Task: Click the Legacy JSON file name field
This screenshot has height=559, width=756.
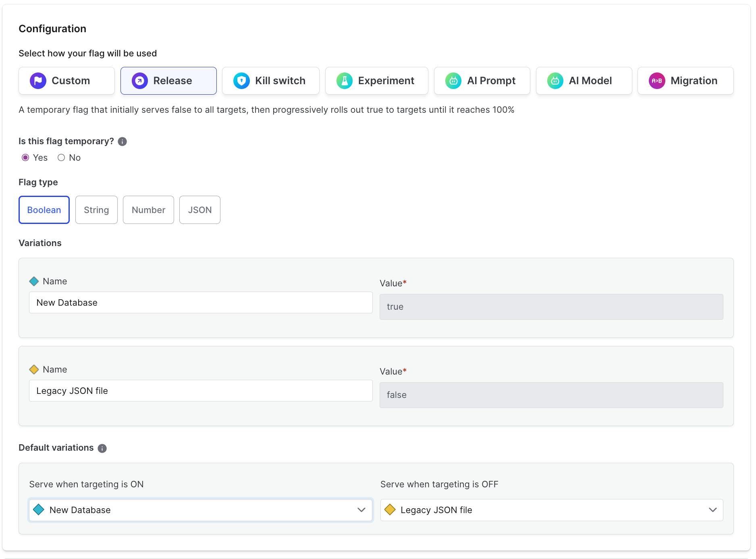Action: tap(200, 391)
